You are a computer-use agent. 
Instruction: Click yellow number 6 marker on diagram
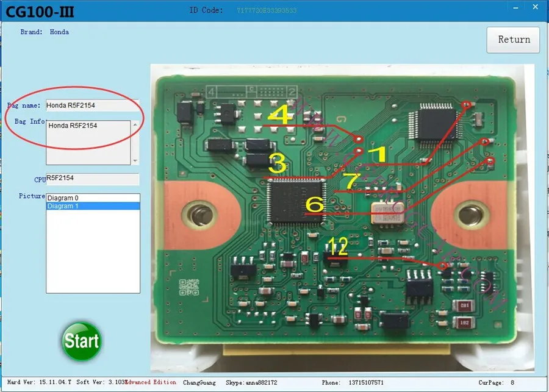click(314, 204)
